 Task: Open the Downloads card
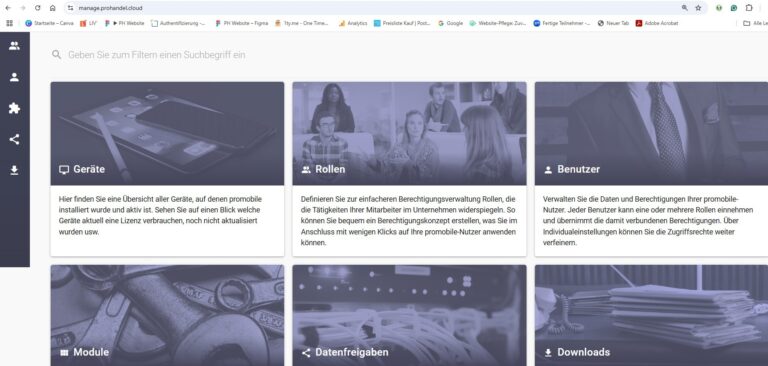point(651,316)
